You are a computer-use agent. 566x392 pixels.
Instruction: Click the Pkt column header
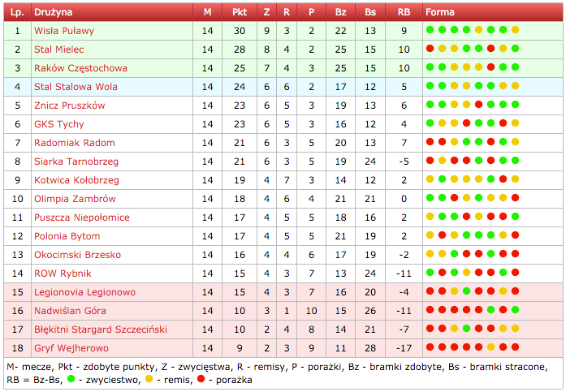click(240, 12)
